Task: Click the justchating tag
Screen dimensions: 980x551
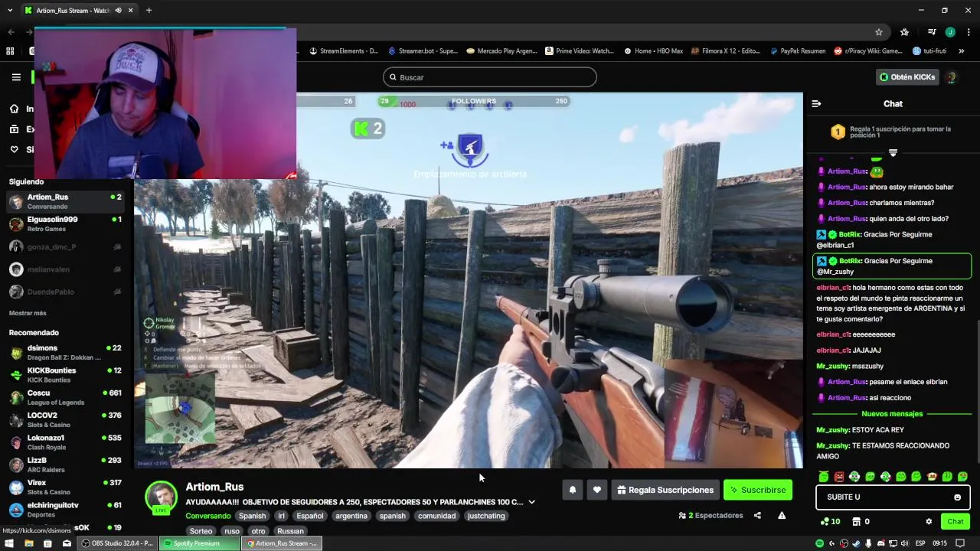Action: (x=486, y=516)
